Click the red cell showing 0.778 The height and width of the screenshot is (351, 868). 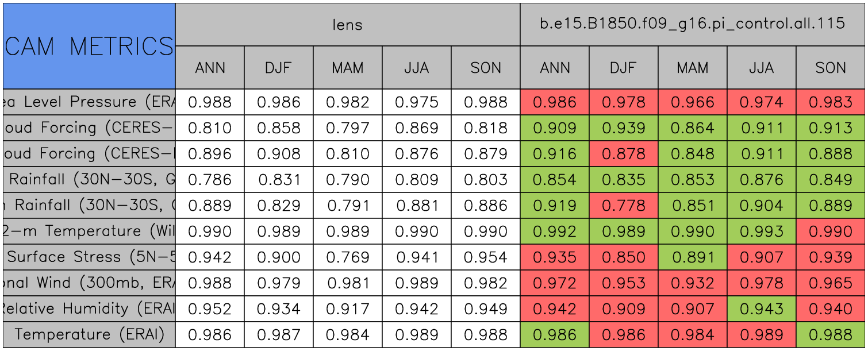(x=624, y=206)
